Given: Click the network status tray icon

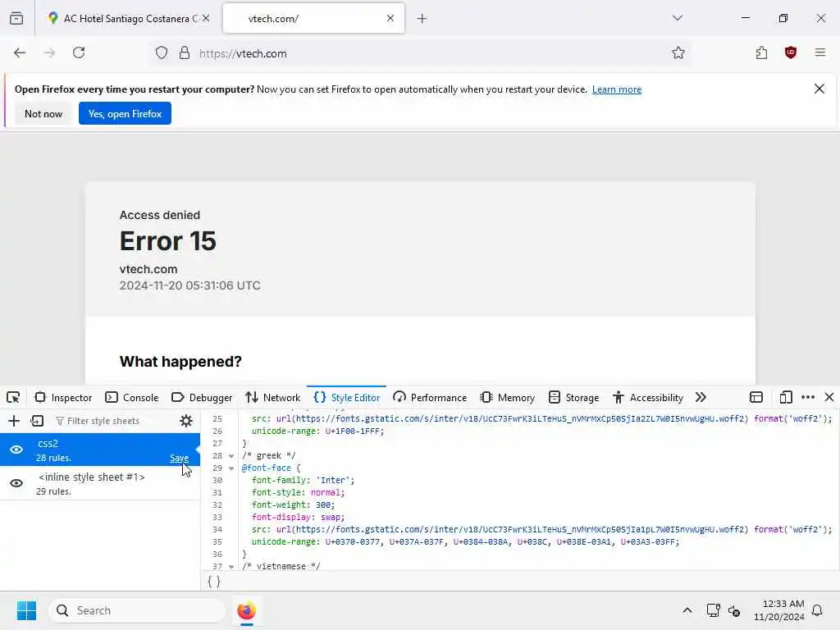Looking at the screenshot, I should pos(713,610).
